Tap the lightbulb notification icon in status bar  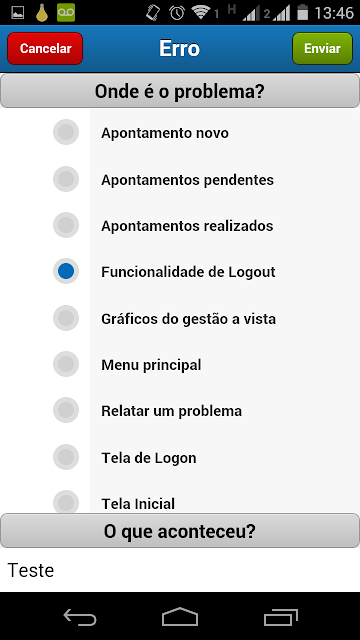tap(42, 12)
